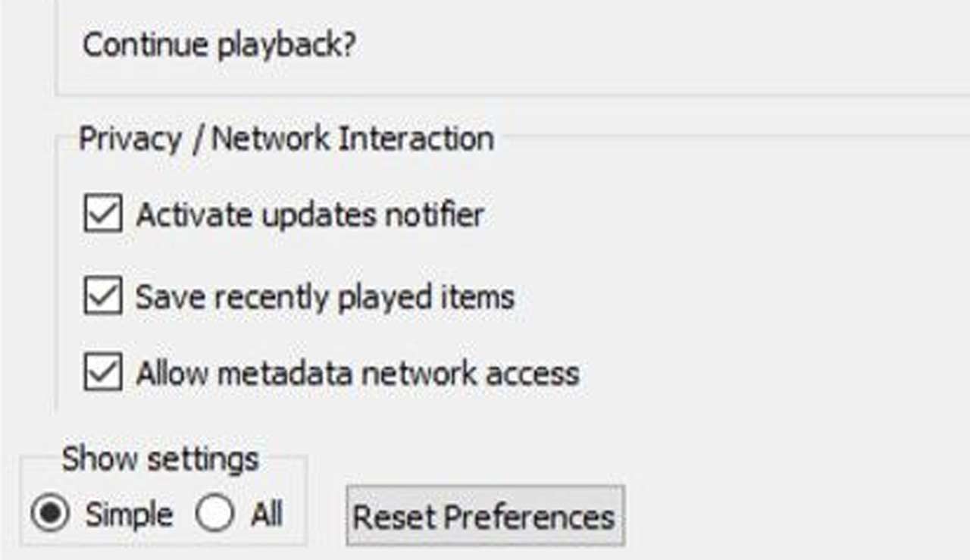Click the "Save recently played items" label text
Image resolution: width=970 pixels, height=560 pixels.
click(324, 296)
